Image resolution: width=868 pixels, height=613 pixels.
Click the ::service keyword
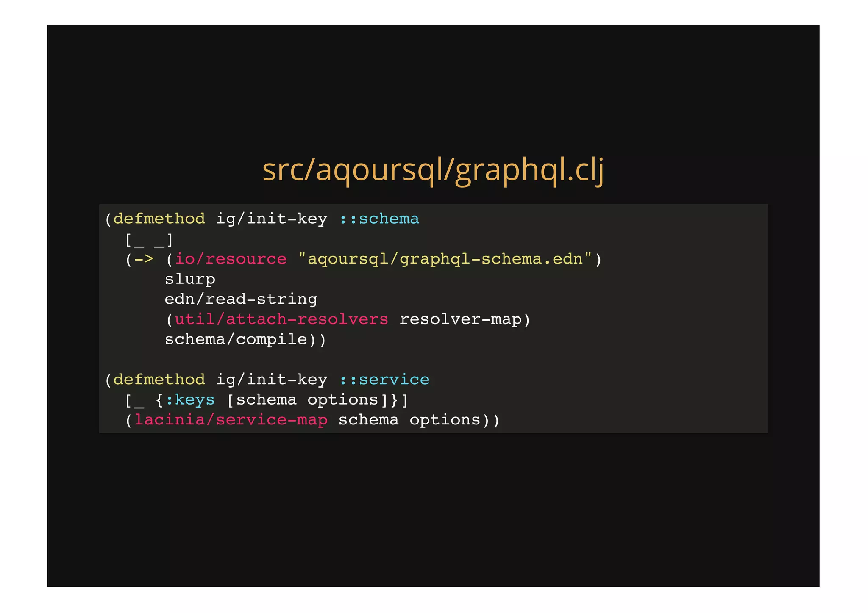click(384, 380)
